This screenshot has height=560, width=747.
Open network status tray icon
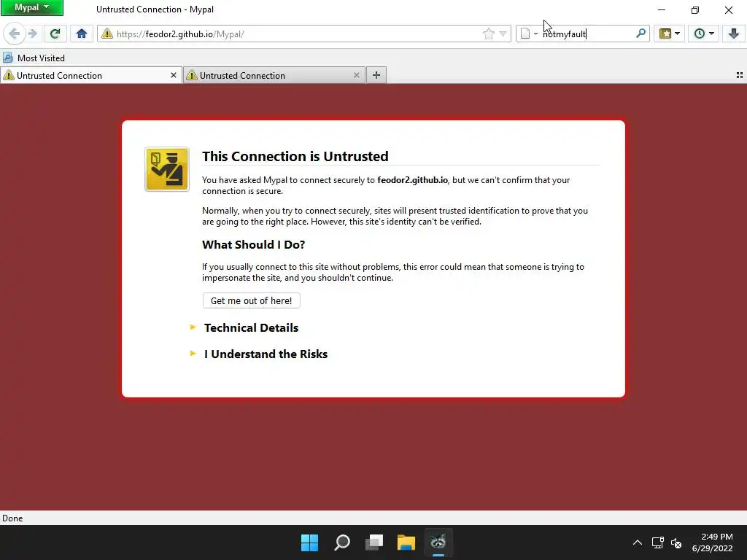coord(658,542)
